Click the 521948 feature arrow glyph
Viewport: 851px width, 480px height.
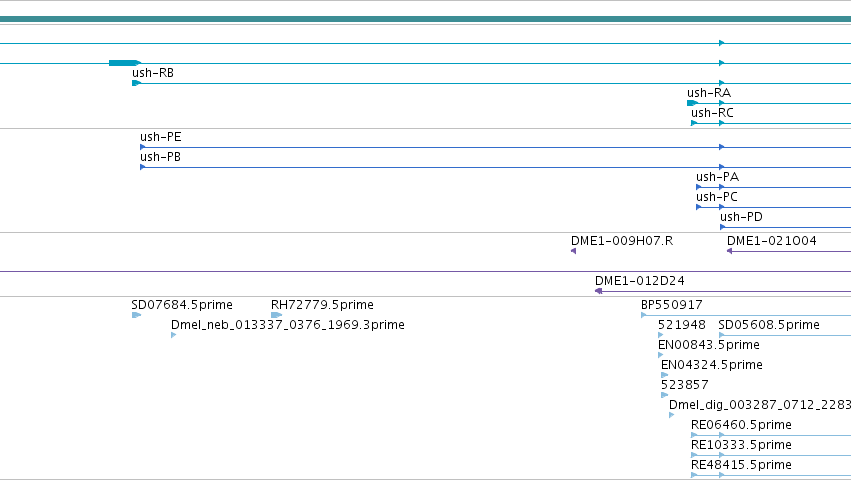(x=661, y=336)
